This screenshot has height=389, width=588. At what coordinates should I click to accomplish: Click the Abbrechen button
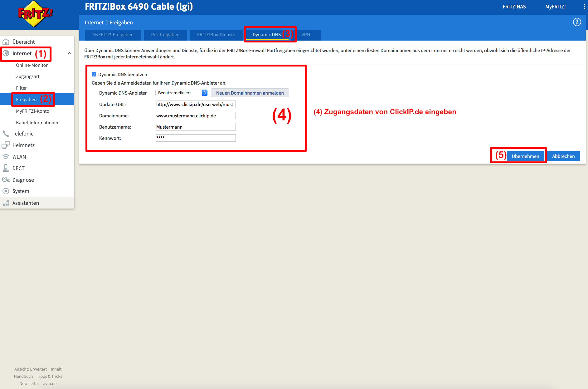pyautogui.click(x=563, y=156)
